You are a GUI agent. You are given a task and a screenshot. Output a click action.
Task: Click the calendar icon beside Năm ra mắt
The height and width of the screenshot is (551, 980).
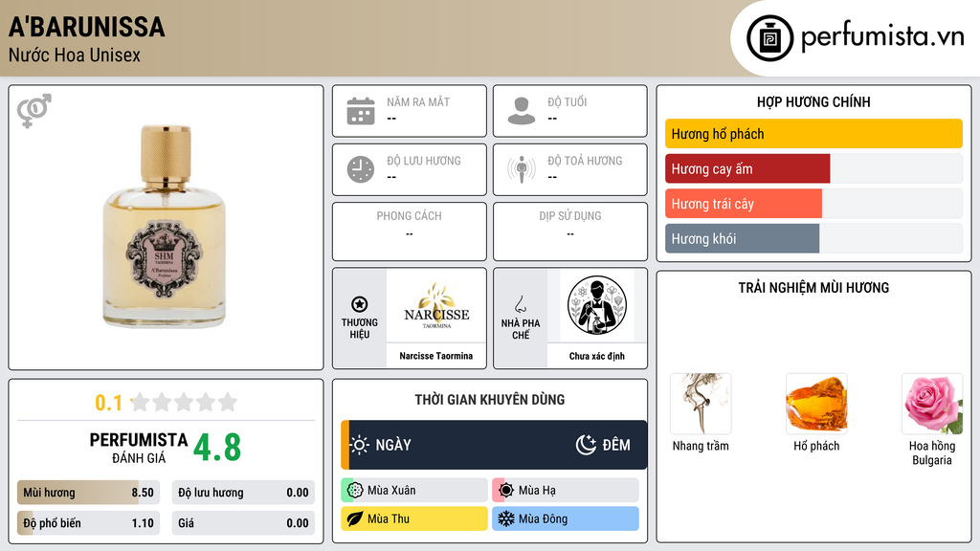[x=361, y=111]
